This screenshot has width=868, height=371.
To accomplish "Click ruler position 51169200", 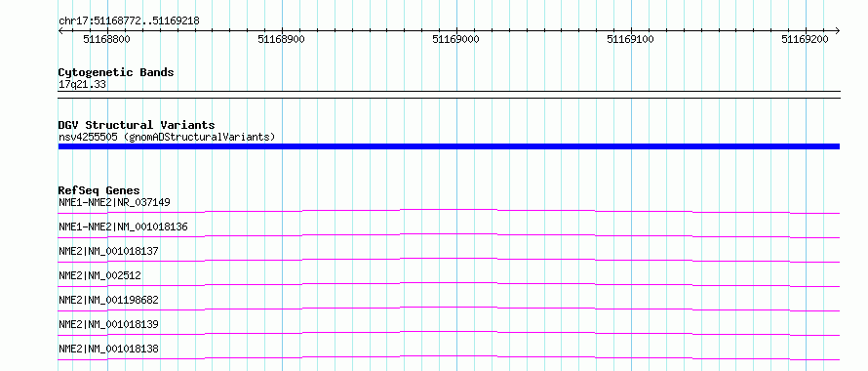I will [x=805, y=39].
